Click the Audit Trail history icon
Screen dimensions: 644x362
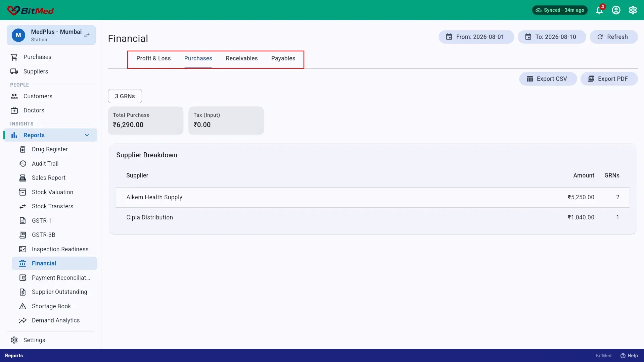coord(22,164)
